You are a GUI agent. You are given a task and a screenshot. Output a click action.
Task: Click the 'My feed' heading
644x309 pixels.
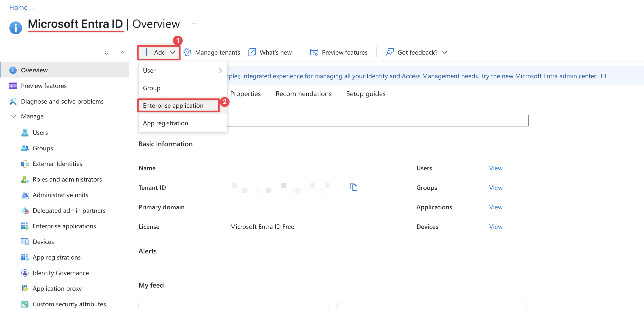(151, 285)
